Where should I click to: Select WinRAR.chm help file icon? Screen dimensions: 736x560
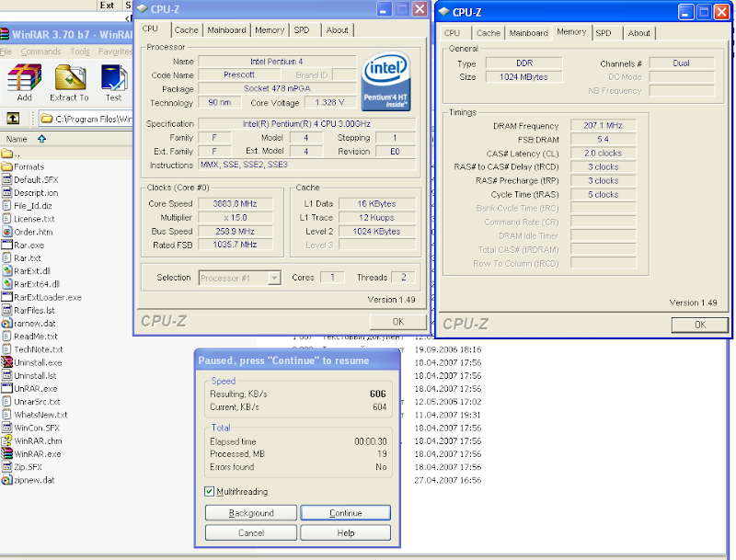pyautogui.click(x=6, y=440)
